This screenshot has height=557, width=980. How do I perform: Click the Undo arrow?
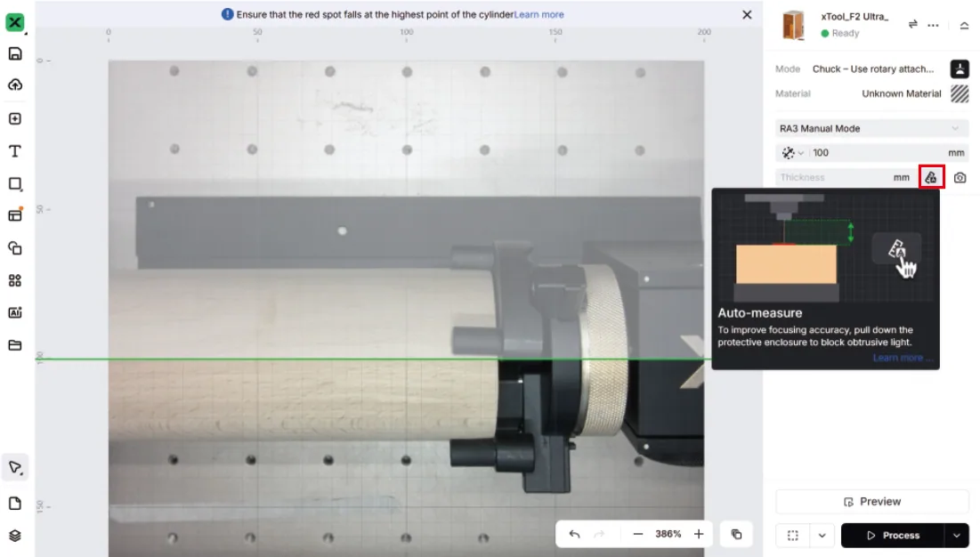[x=574, y=534]
